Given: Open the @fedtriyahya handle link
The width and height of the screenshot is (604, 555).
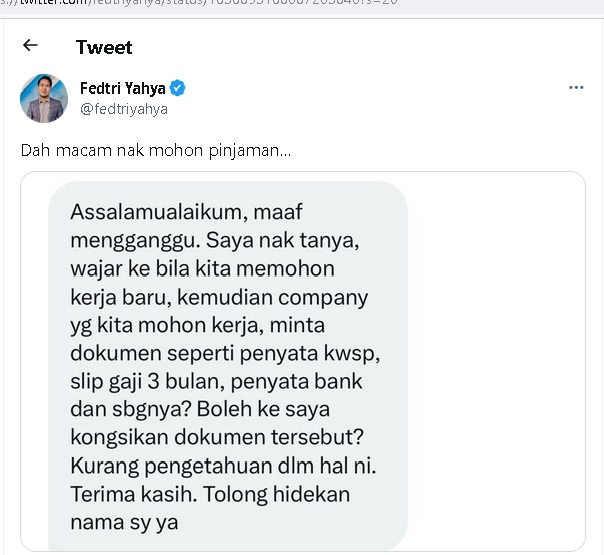Looking at the screenshot, I should (x=124, y=109).
